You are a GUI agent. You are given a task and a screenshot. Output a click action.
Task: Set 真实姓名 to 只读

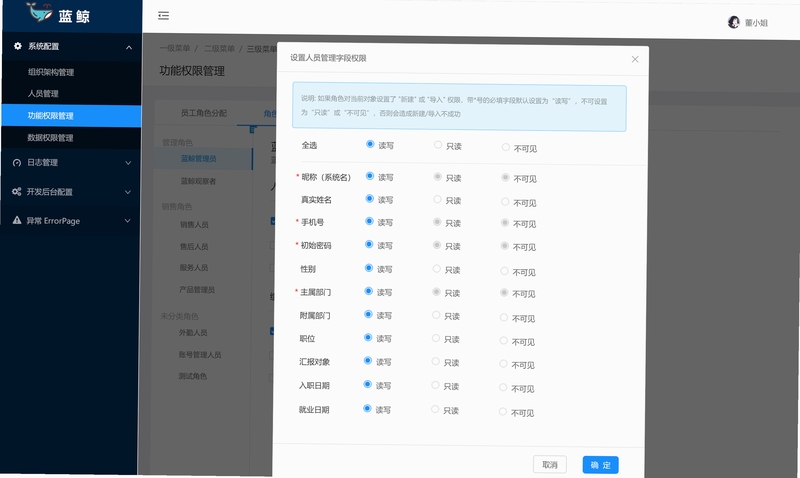coord(437,199)
